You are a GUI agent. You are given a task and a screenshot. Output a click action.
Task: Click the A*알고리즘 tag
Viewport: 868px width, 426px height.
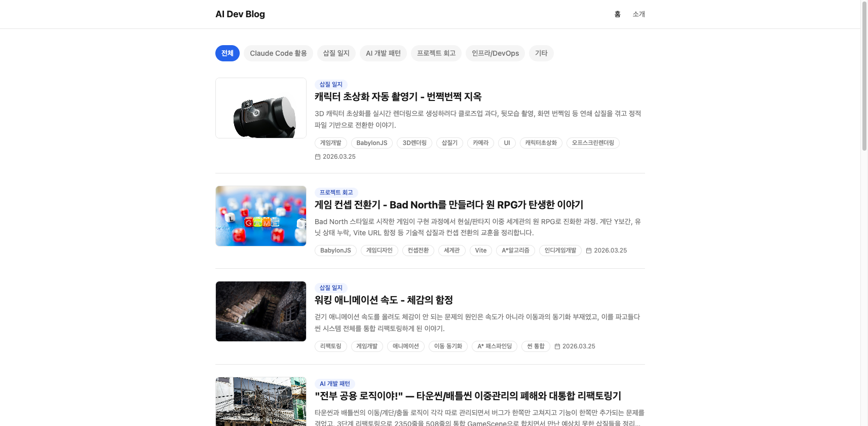coord(515,251)
